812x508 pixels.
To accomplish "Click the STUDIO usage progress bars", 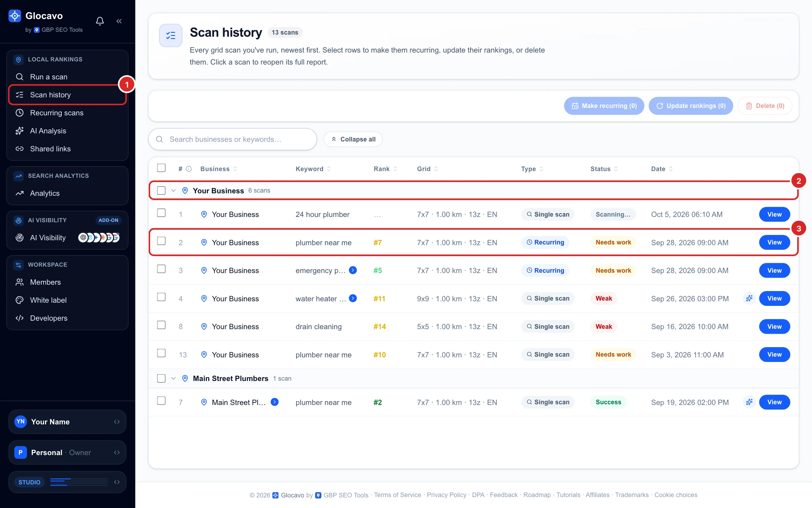I will tap(79, 482).
